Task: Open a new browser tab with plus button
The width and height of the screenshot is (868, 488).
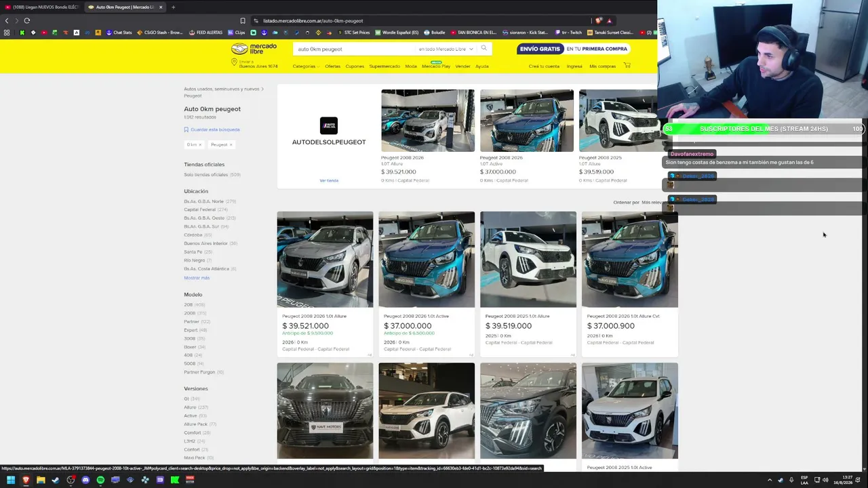Action: click(x=173, y=7)
